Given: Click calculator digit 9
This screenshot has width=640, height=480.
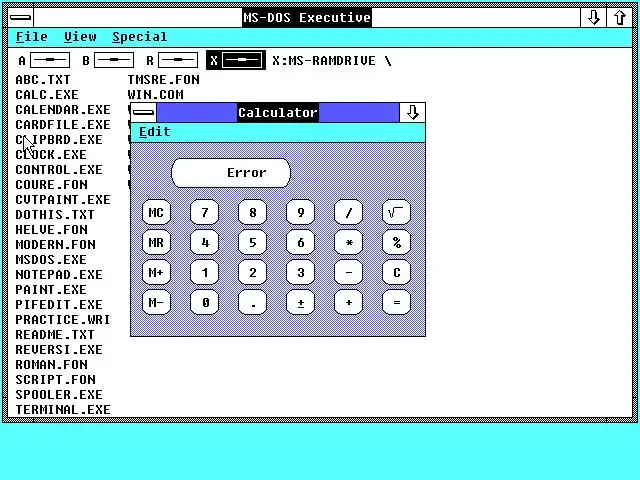Looking at the screenshot, I should coord(300,212).
